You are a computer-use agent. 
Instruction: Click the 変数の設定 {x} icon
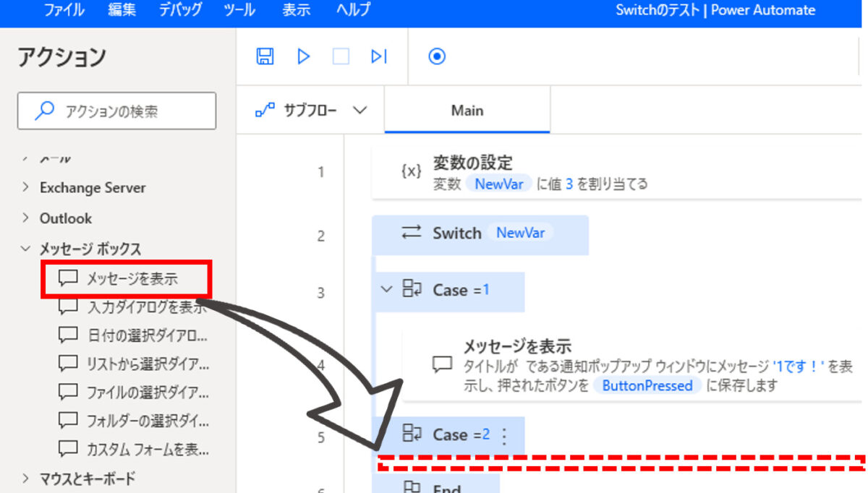coord(411,171)
